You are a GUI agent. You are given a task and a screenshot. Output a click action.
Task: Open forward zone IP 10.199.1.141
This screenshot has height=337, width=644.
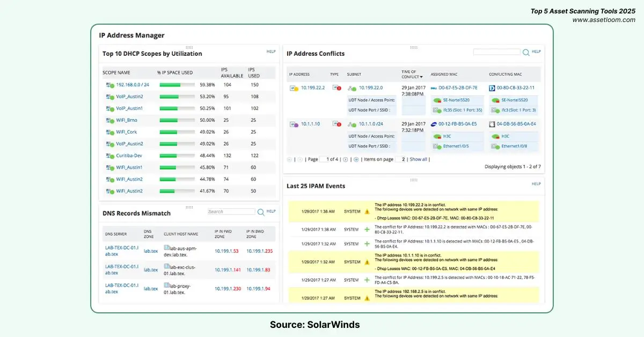(228, 270)
